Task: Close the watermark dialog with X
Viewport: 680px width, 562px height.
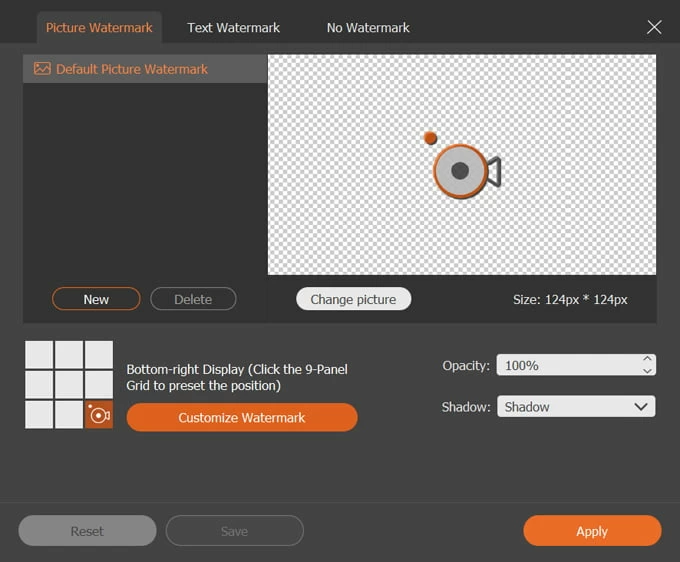Action: 654,27
